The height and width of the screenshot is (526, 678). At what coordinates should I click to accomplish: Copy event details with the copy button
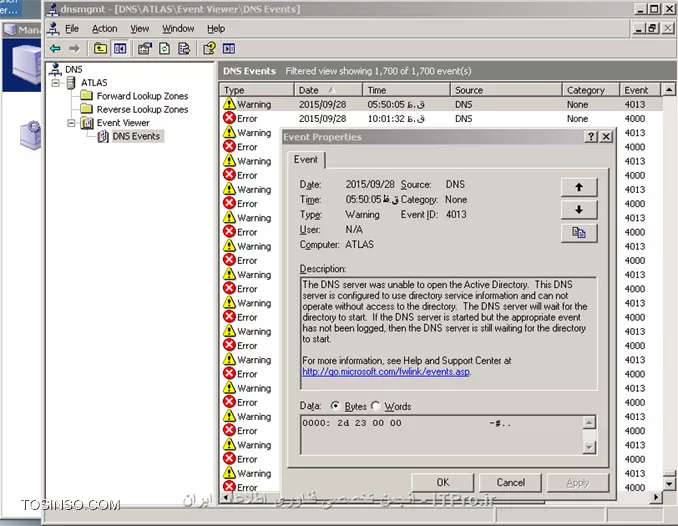579,233
